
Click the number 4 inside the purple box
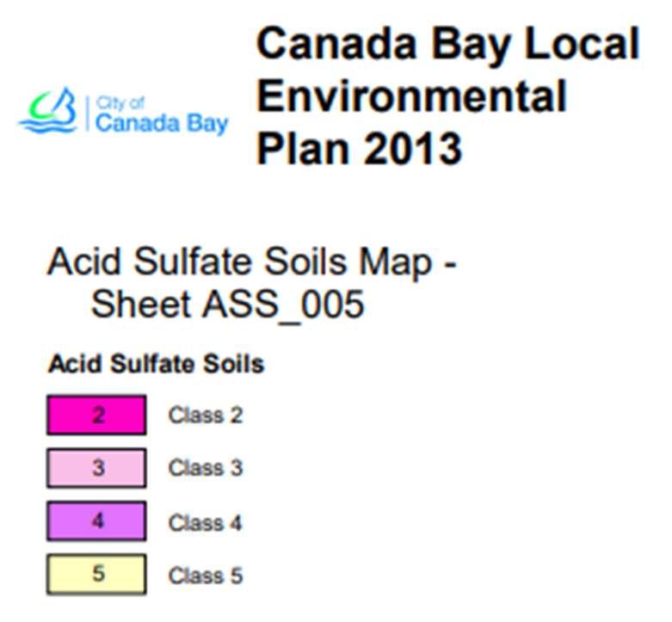pos(98,520)
